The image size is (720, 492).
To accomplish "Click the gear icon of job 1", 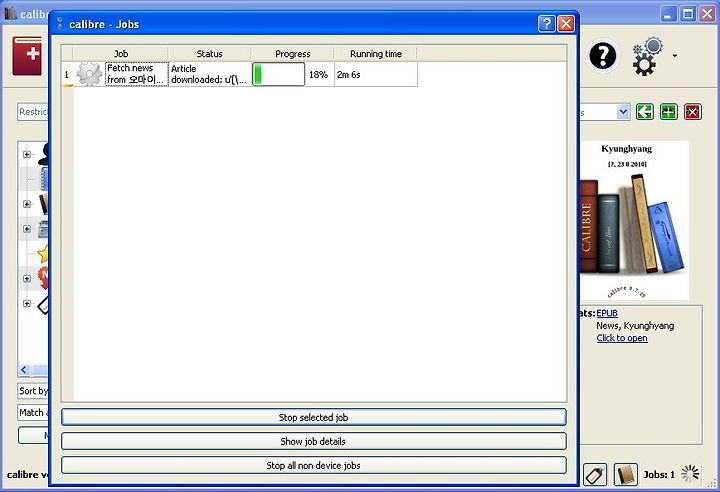I will [x=89, y=74].
